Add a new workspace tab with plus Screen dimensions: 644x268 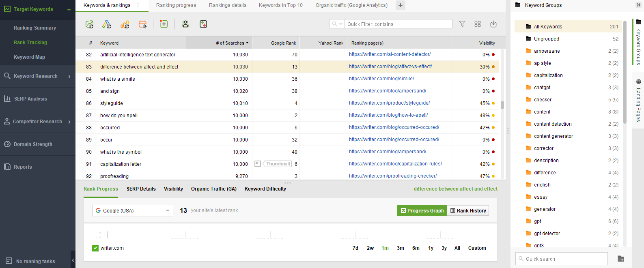coord(401,5)
